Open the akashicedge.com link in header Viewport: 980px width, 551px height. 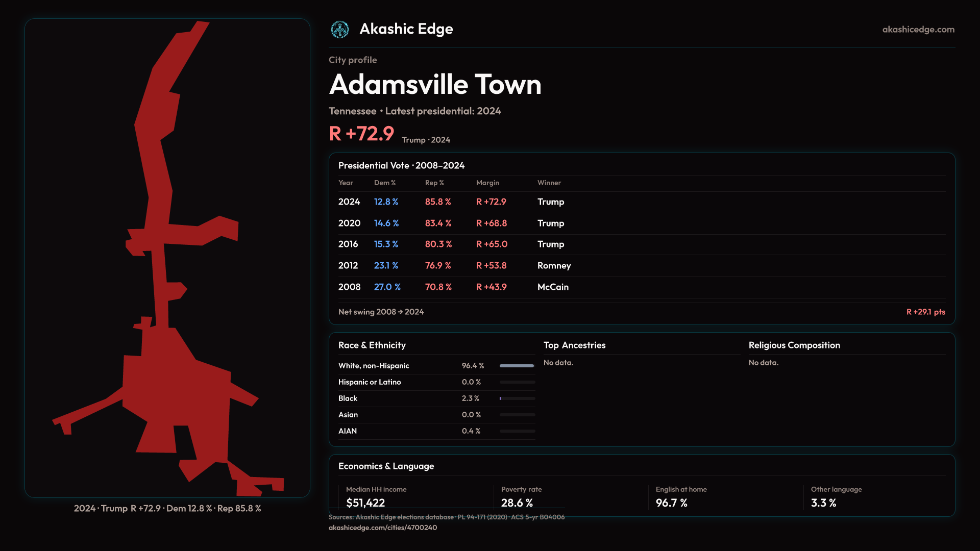(x=918, y=30)
